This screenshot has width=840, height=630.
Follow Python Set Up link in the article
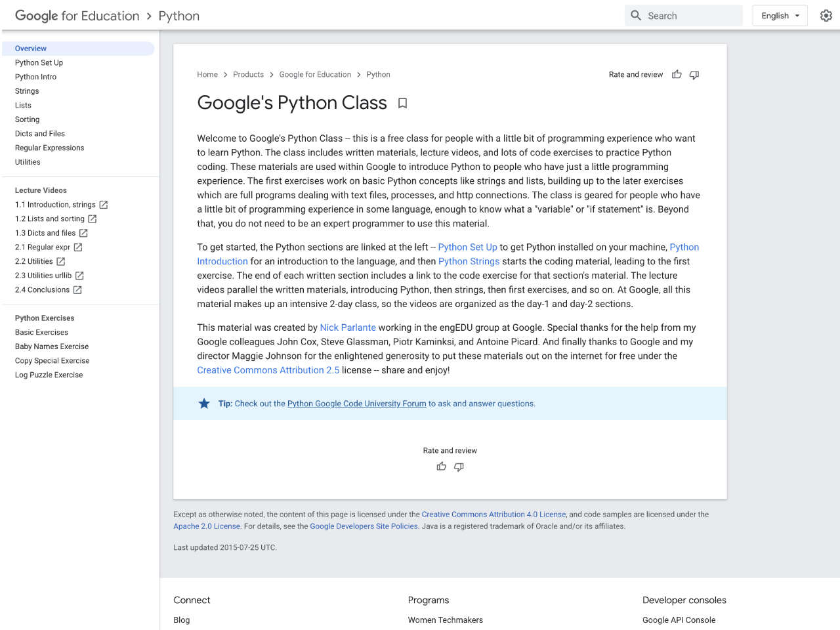tap(467, 247)
